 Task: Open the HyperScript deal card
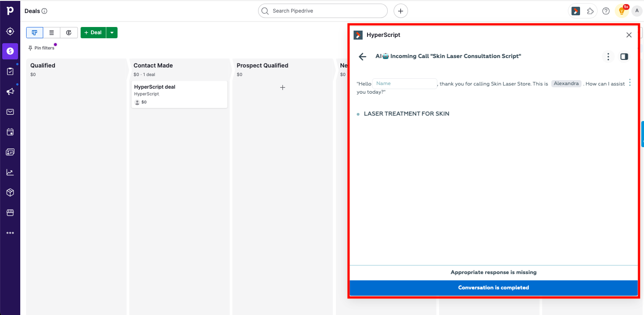(x=179, y=94)
